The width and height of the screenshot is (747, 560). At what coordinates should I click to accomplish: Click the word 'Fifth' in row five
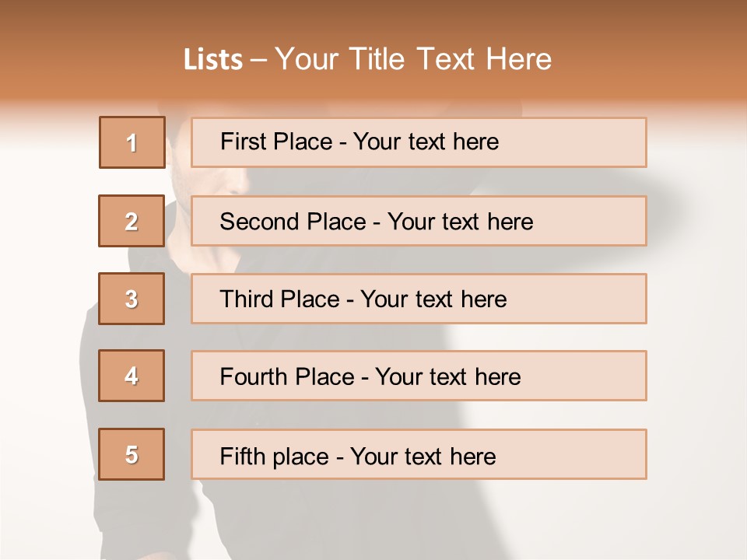(242, 456)
